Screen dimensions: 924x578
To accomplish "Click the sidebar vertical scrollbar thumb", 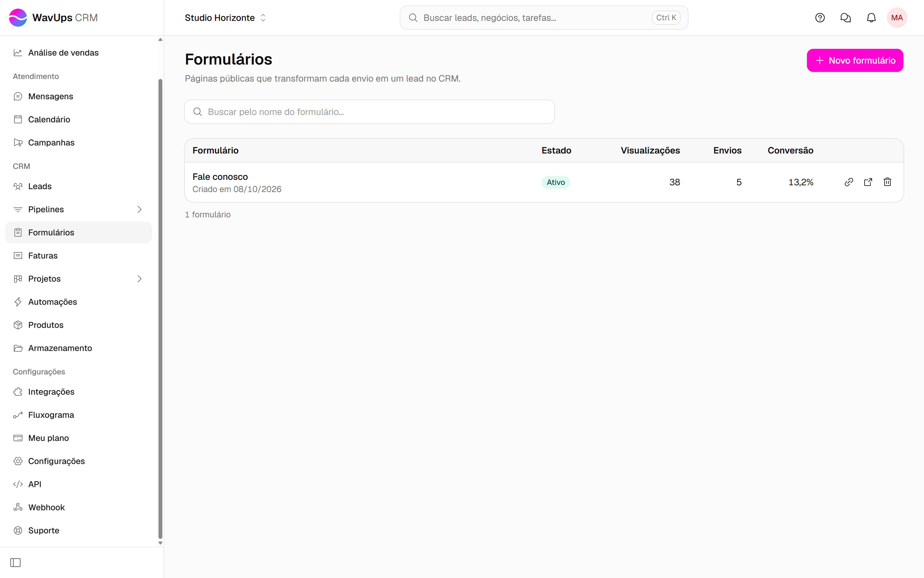I will [x=160, y=308].
